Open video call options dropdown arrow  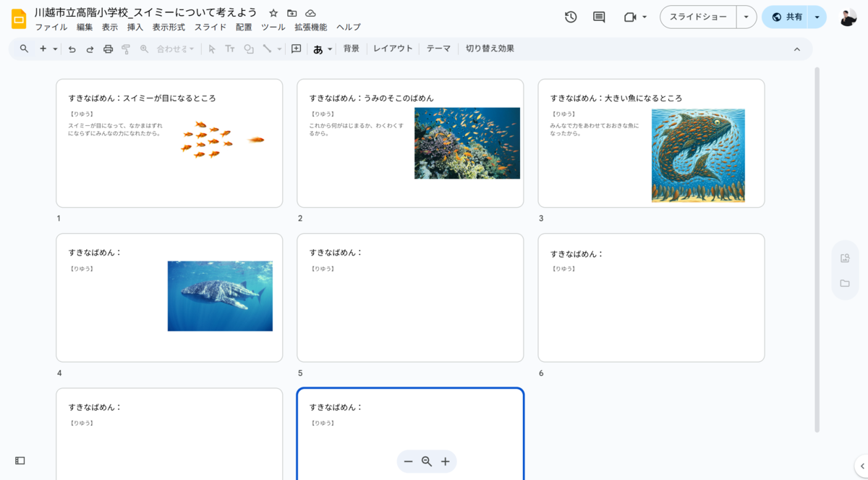644,17
